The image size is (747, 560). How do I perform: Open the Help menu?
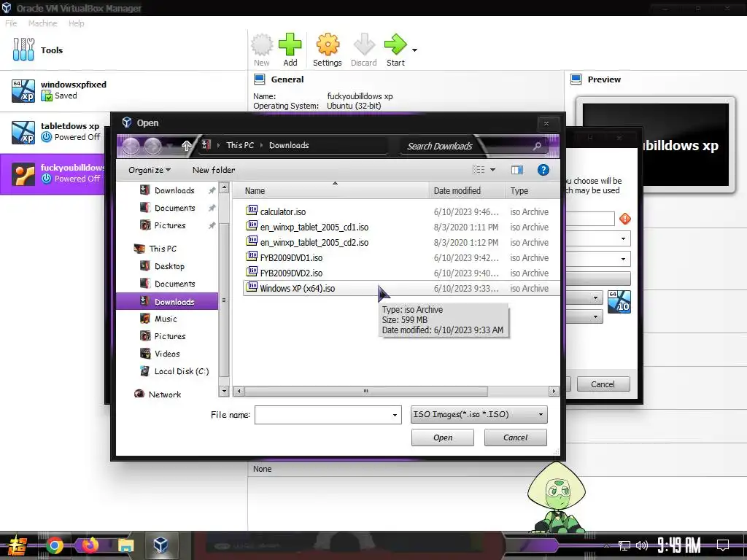(76, 23)
